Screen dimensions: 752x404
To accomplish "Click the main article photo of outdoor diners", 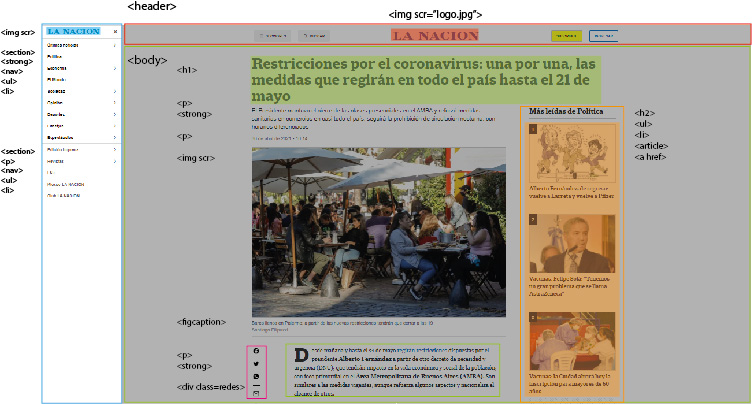I will coord(379,232).
